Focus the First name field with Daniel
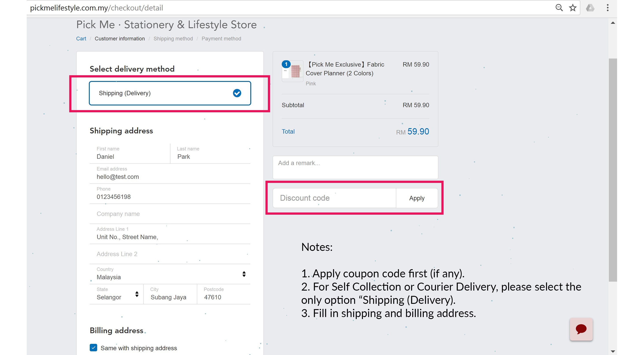The width and height of the screenshot is (644, 355). 130,153
